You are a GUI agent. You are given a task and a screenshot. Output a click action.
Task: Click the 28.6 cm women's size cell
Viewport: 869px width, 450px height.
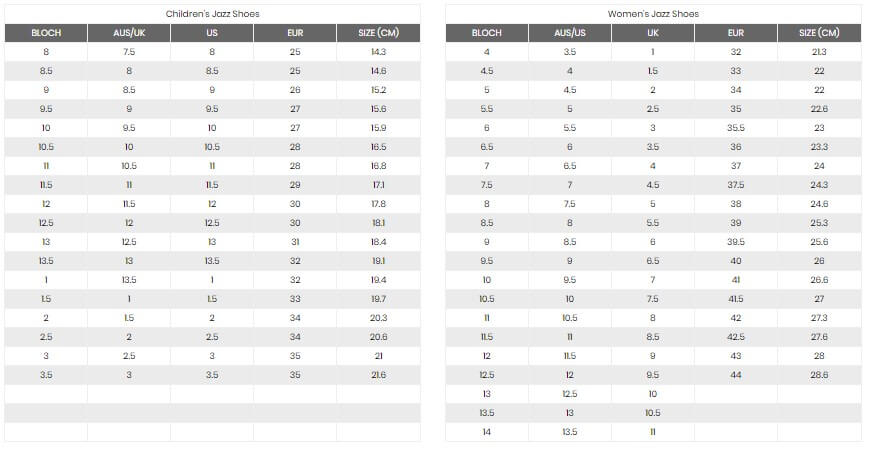[819, 375]
